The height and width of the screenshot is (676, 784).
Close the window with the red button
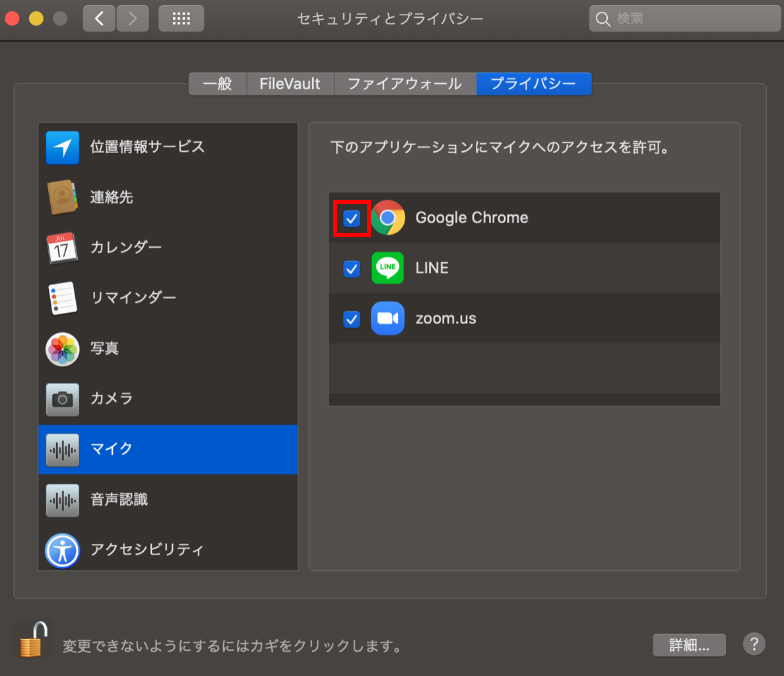coord(12,19)
